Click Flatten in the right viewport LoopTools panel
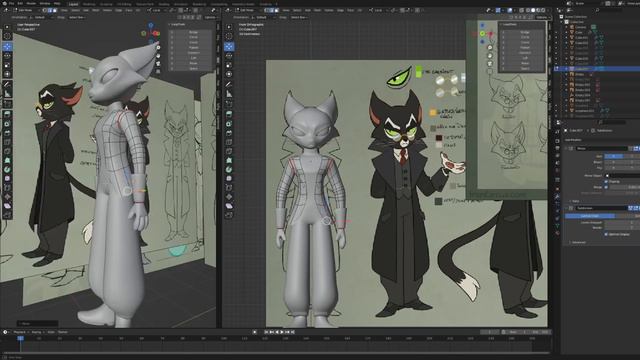Viewport: 640px width, 360px height. point(525,47)
